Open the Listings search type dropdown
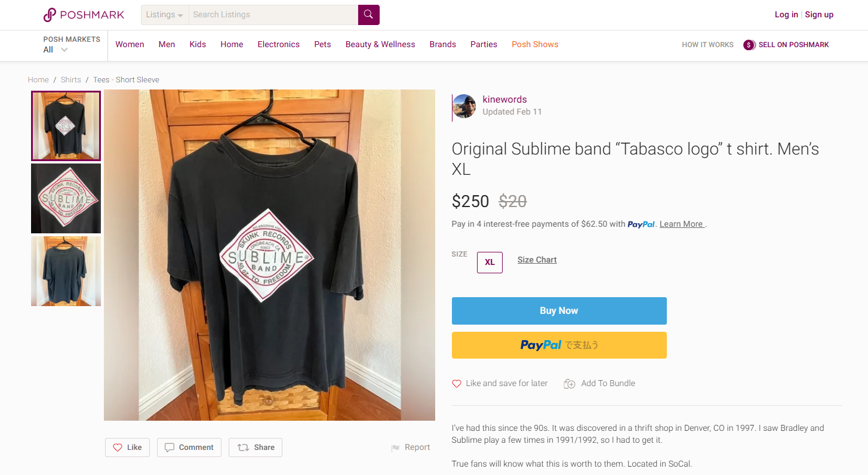 [x=165, y=15]
